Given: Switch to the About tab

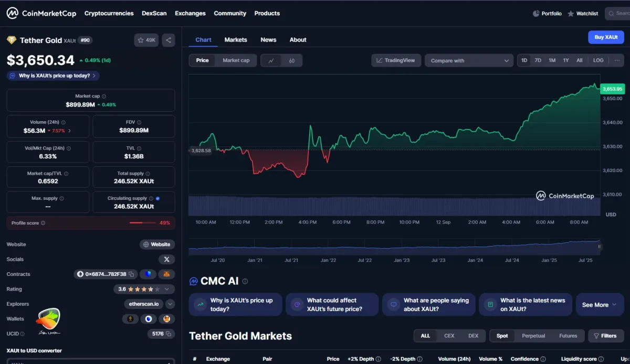Looking at the screenshot, I should (x=298, y=40).
